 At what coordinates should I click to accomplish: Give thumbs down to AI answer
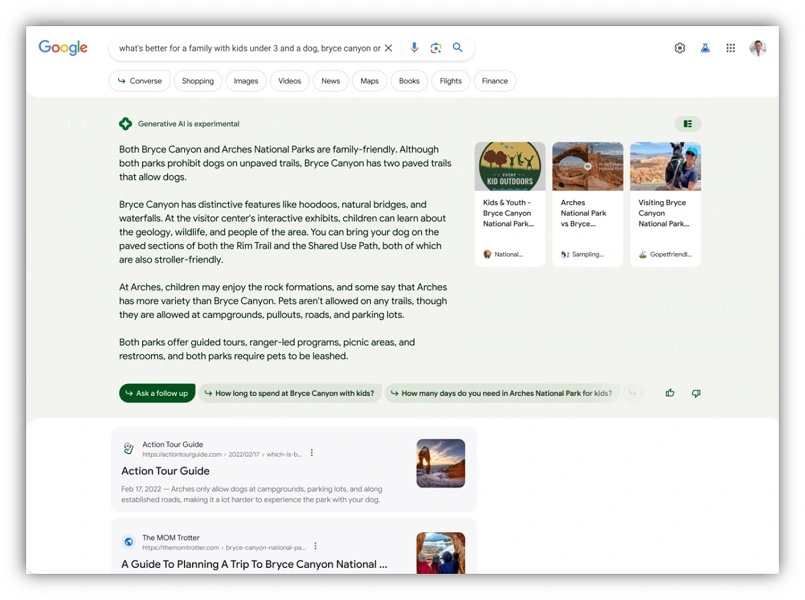click(x=696, y=393)
